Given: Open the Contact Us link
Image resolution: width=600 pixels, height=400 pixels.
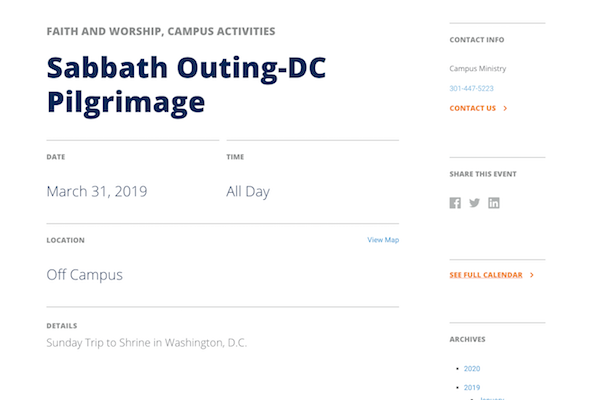Looking at the screenshot, I should point(473,108).
